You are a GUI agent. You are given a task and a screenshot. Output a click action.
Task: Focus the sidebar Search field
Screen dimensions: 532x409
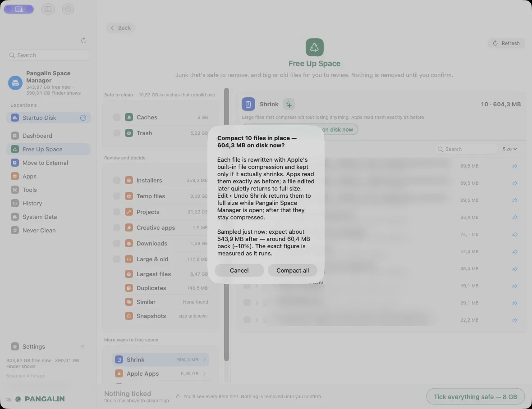pyautogui.click(x=49, y=55)
